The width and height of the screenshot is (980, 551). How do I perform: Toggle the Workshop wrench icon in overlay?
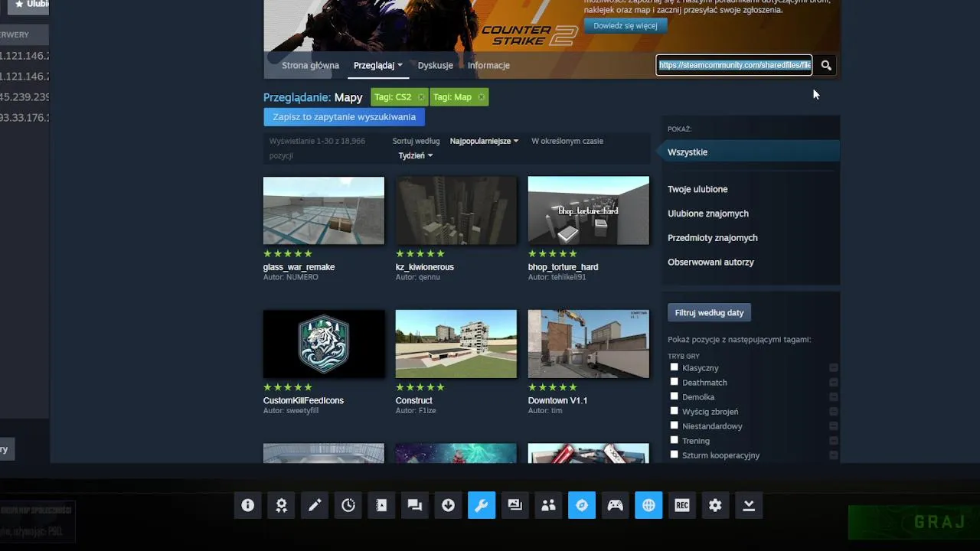click(482, 505)
